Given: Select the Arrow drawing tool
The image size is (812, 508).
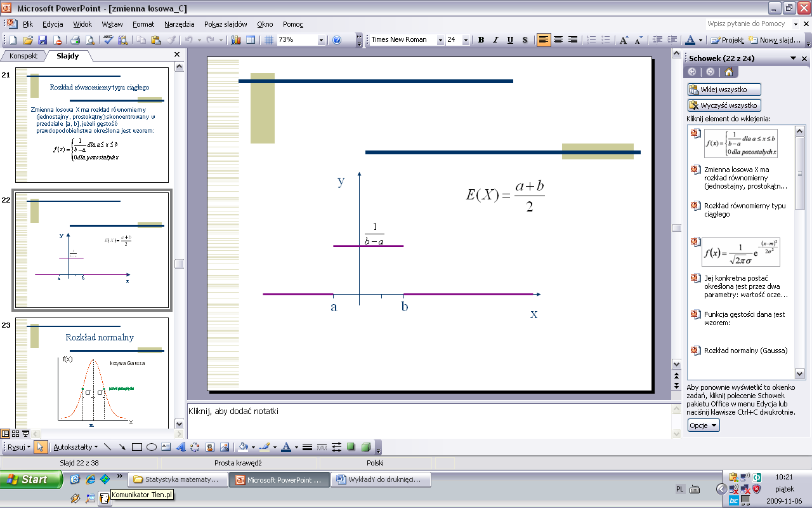Looking at the screenshot, I should (122, 447).
